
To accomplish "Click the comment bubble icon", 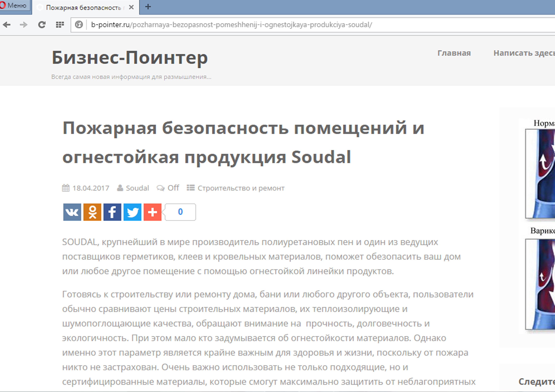I will coord(161,188).
